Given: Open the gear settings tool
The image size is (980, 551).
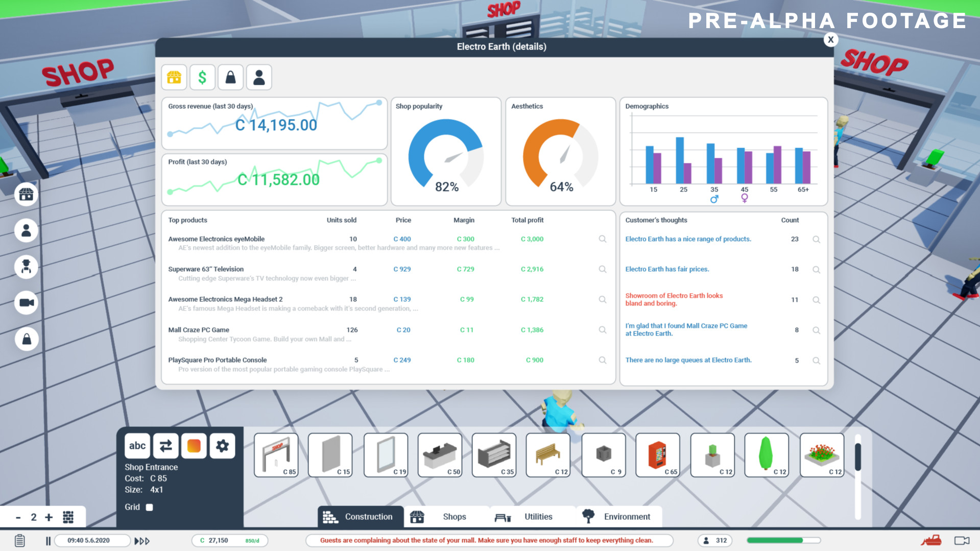Looking at the screenshot, I should pos(222,446).
